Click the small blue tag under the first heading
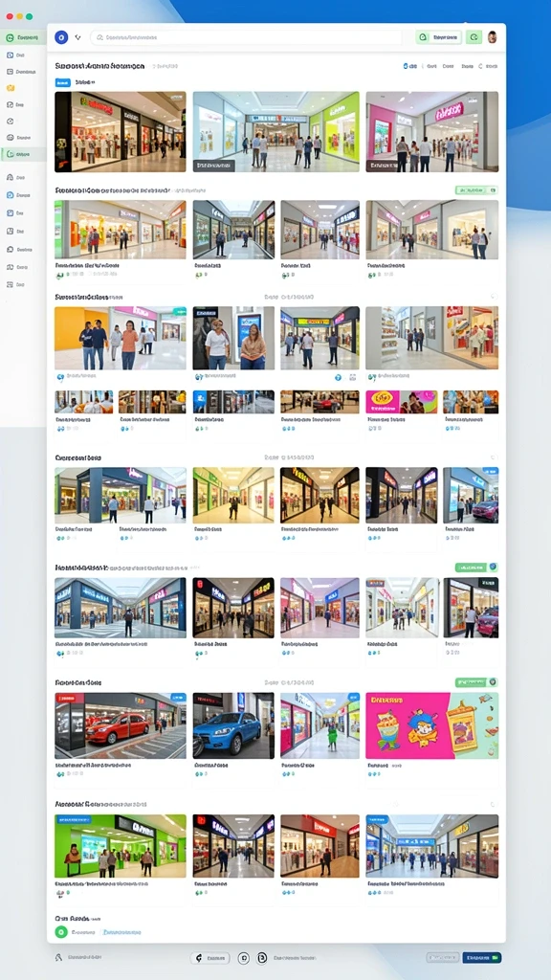 (62, 82)
